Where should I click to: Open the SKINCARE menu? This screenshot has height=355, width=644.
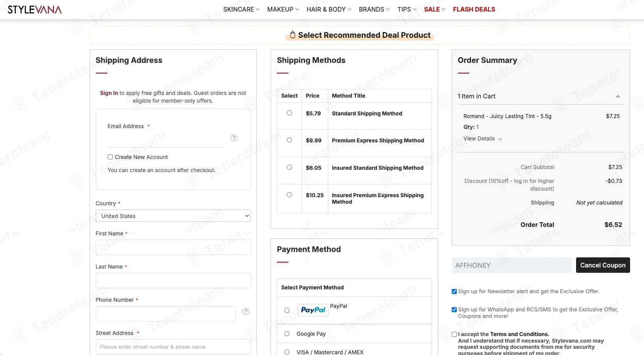[x=241, y=9]
